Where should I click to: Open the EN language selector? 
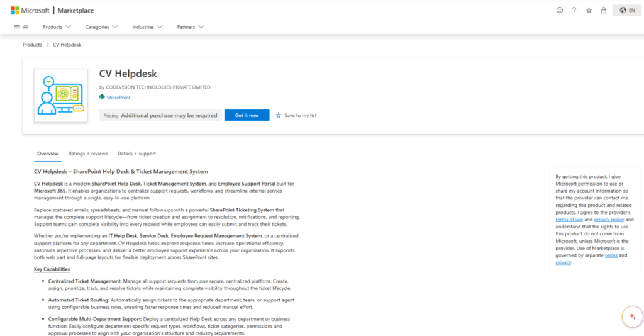[x=627, y=10]
